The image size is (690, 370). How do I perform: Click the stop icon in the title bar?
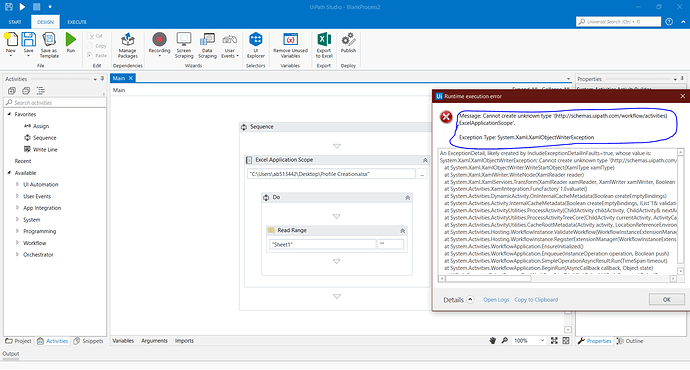point(37,7)
